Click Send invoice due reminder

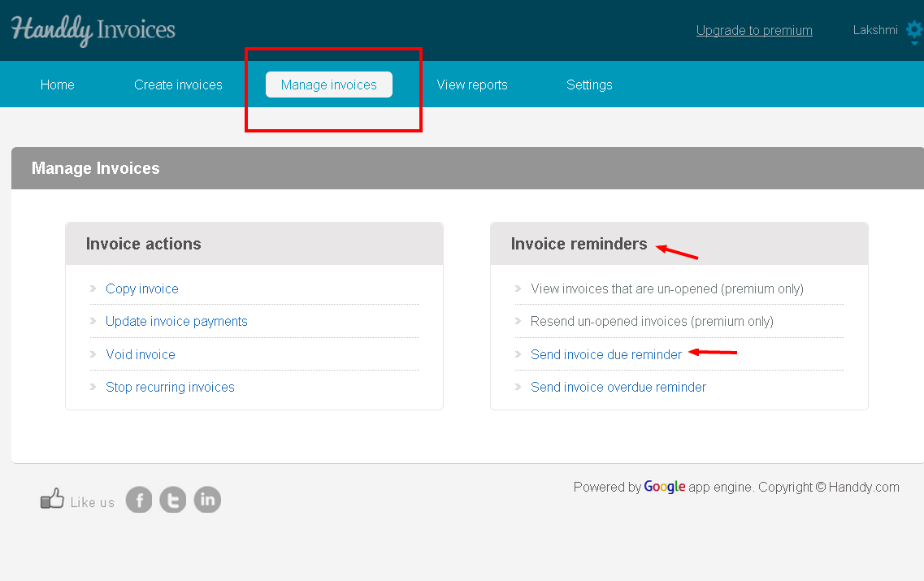(605, 354)
